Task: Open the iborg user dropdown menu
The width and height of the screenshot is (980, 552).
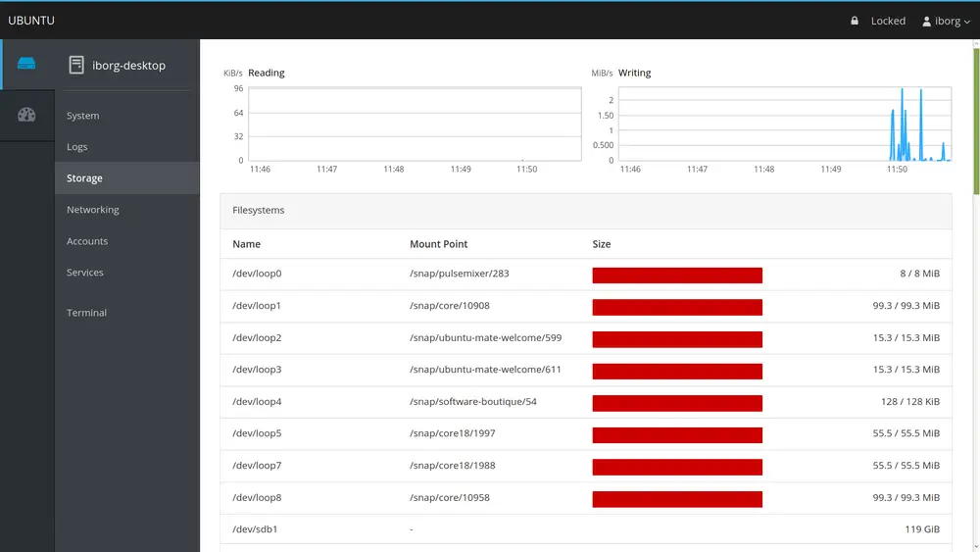Action: (x=948, y=21)
